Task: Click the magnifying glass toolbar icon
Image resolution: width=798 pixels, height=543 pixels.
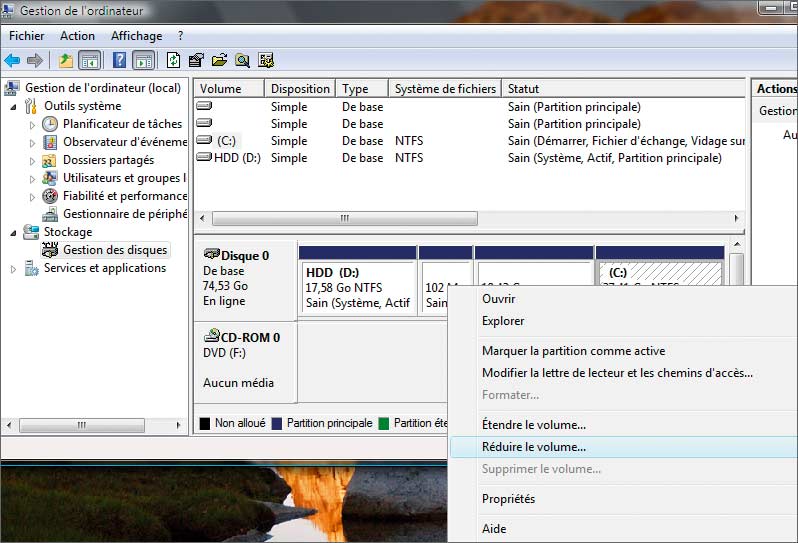Action: click(x=242, y=60)
